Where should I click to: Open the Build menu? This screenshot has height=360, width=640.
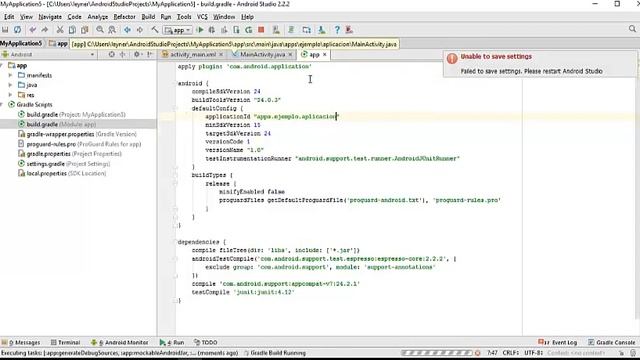click(148, 17)
